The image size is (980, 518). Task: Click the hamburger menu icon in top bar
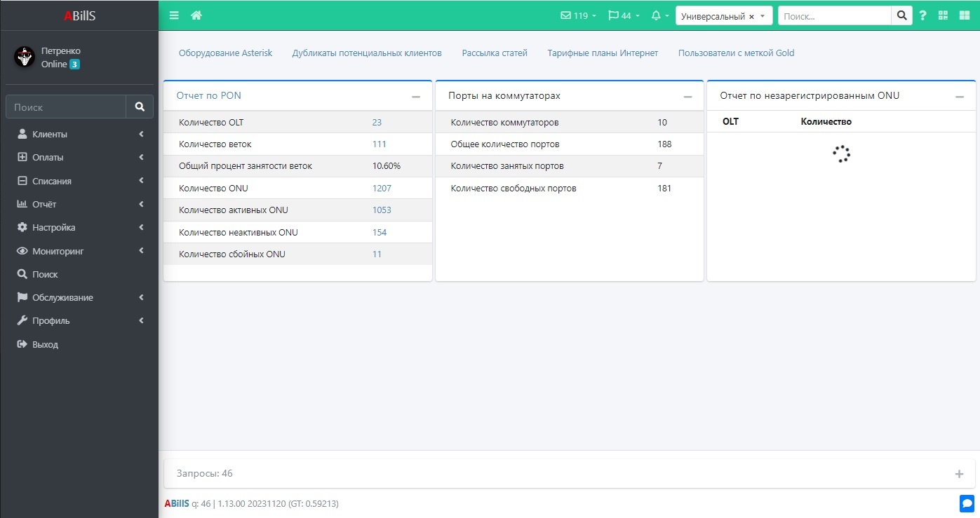click(174, 15)
